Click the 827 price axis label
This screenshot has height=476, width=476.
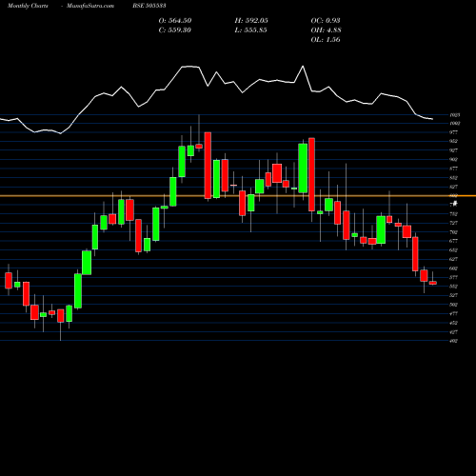click(454, 187)
